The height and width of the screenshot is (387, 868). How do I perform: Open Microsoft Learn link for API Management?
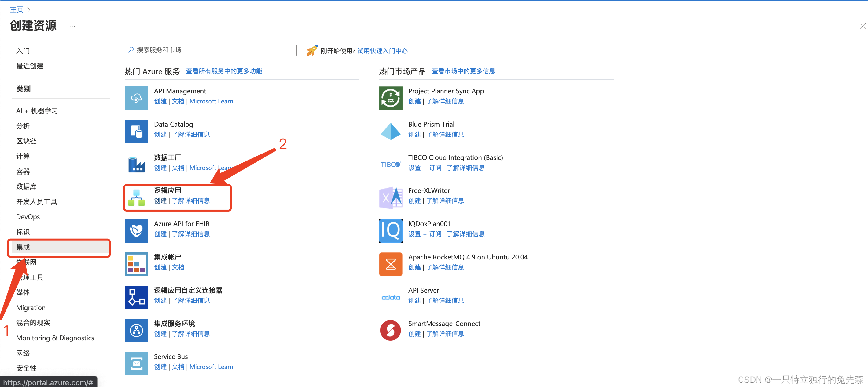211,101
